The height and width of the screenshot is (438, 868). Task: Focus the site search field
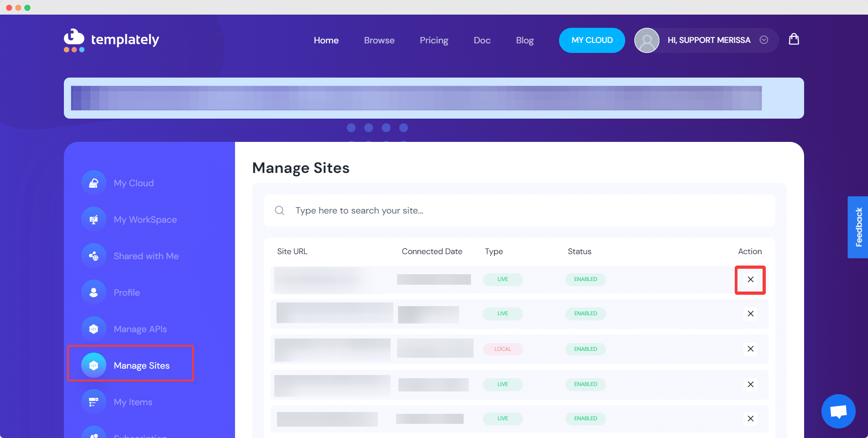[519, 210]
